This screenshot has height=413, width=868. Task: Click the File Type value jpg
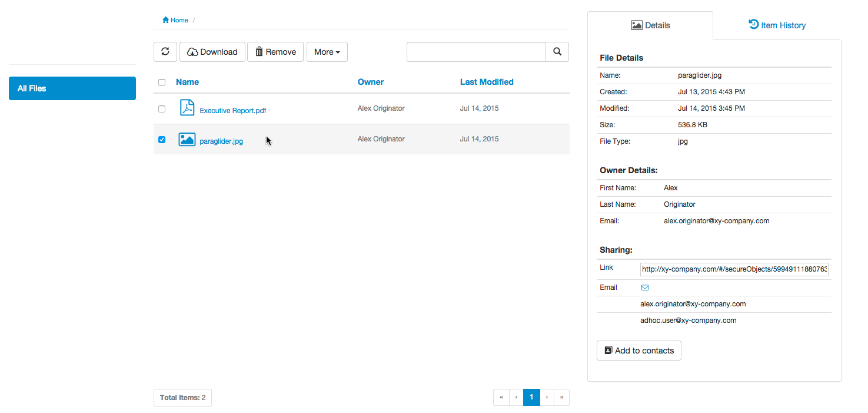tap(683, 141)
